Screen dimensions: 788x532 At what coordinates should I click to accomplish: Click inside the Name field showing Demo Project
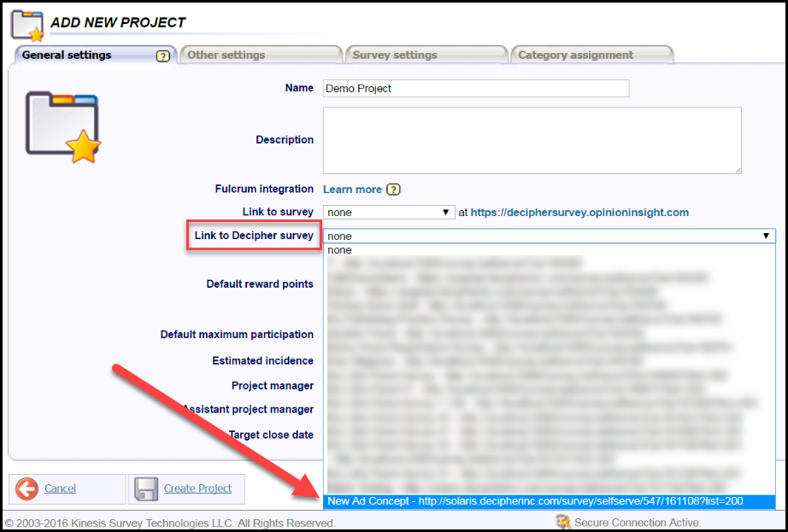click(474, 88)
